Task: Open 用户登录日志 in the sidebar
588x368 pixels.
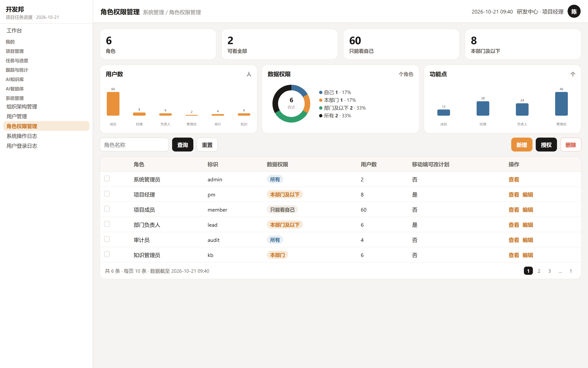Action: point(46,146)
